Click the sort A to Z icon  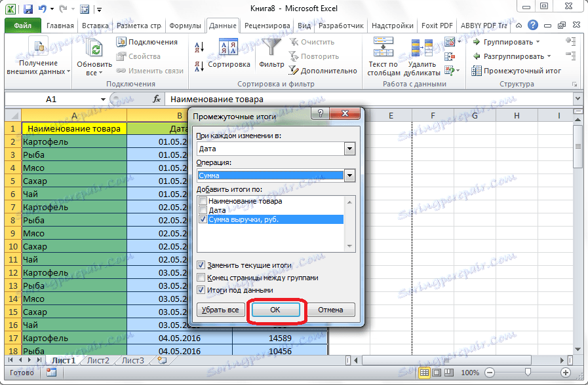point(197,45)
